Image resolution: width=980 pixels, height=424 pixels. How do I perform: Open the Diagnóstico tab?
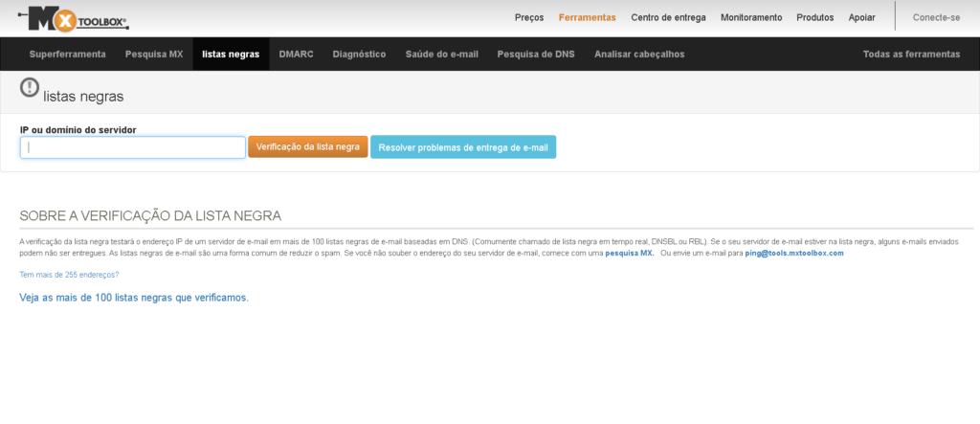click(x=359, y=55)
